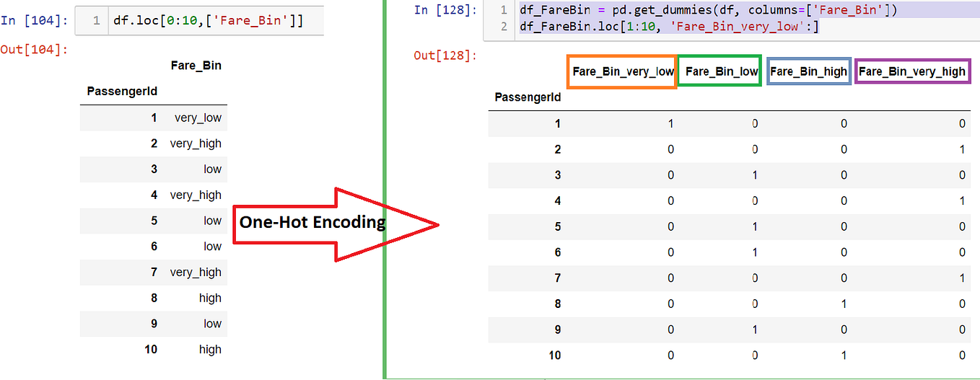Select the In [128] prompt label
The image size is (980, 380).
click(x=446, y=10)
